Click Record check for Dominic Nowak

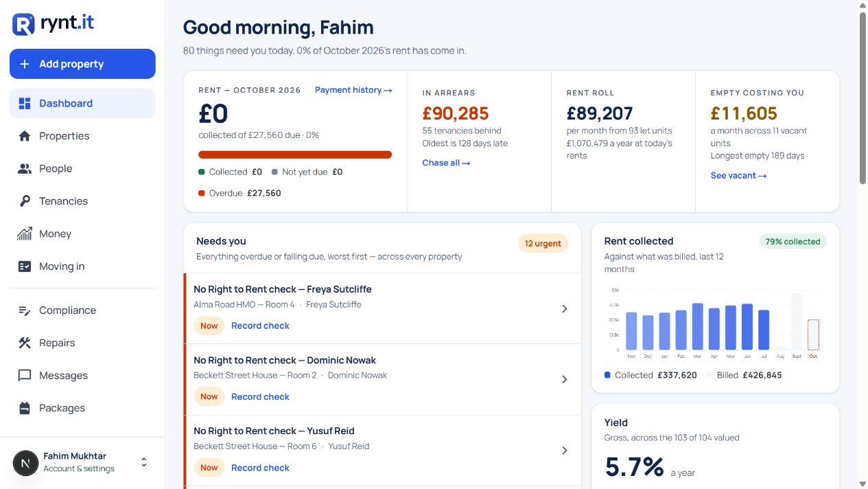(x=260, y=396)
